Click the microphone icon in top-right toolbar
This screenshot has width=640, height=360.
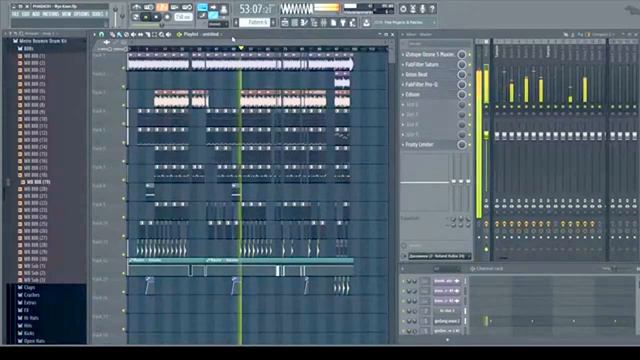pos(423,9)
